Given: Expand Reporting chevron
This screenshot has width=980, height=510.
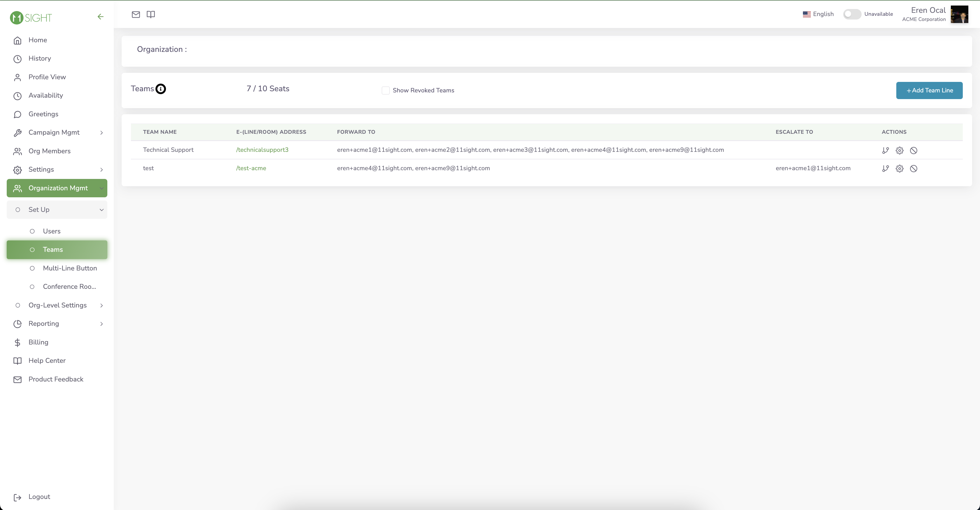Looking at the screenshot, I should point(101,324).
